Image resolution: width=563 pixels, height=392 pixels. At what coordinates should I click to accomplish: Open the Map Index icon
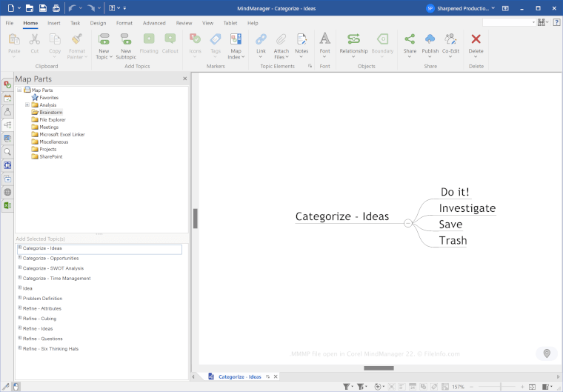coord(236,39)
